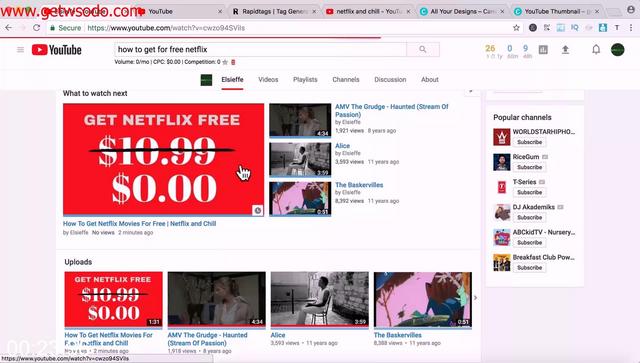Click the Popular channels heading
Screen dimensions: 640x363
pyautogui.click(x=522, y=117)
